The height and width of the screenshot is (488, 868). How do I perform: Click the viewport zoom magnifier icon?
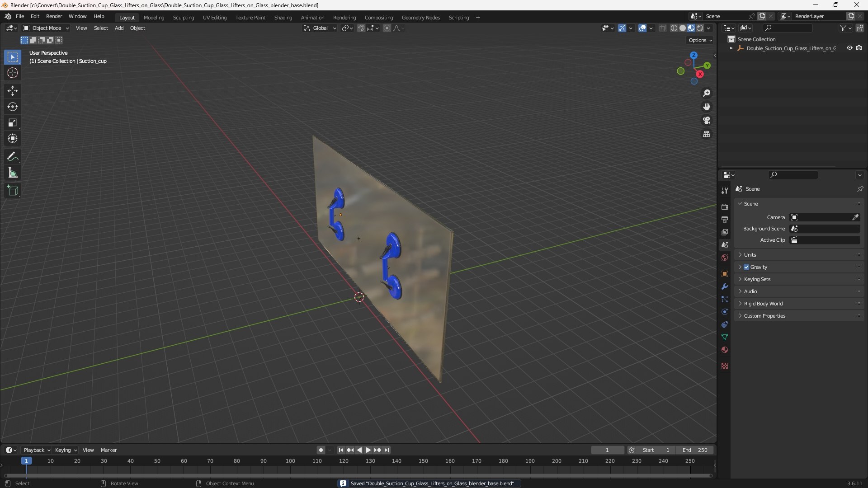point(707,93)
